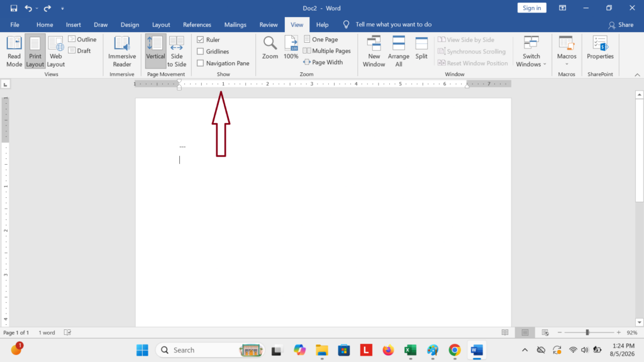Enable the Gridlines checkbox
The height and width of the screenshot is (362, 644).
pos(201,52)
